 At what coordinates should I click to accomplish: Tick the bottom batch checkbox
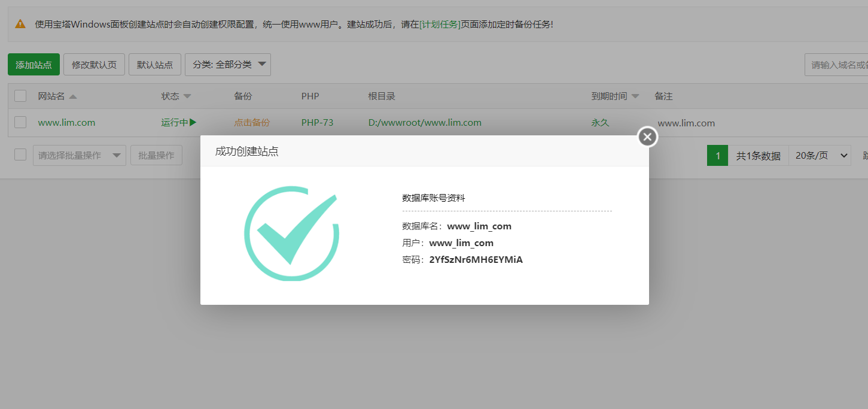[x=20, y=154]
